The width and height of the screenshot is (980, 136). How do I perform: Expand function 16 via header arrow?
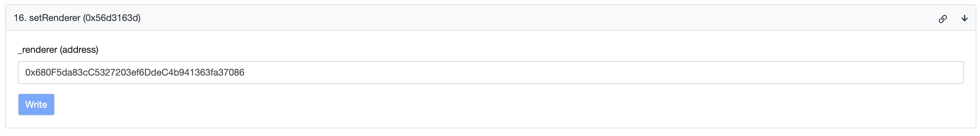pos(964,18)
